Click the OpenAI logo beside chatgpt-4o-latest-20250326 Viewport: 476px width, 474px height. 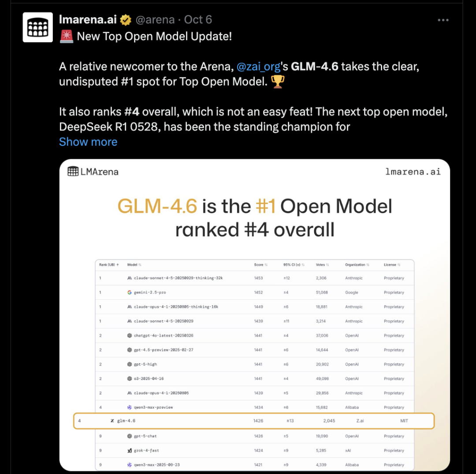coord(129,336)
